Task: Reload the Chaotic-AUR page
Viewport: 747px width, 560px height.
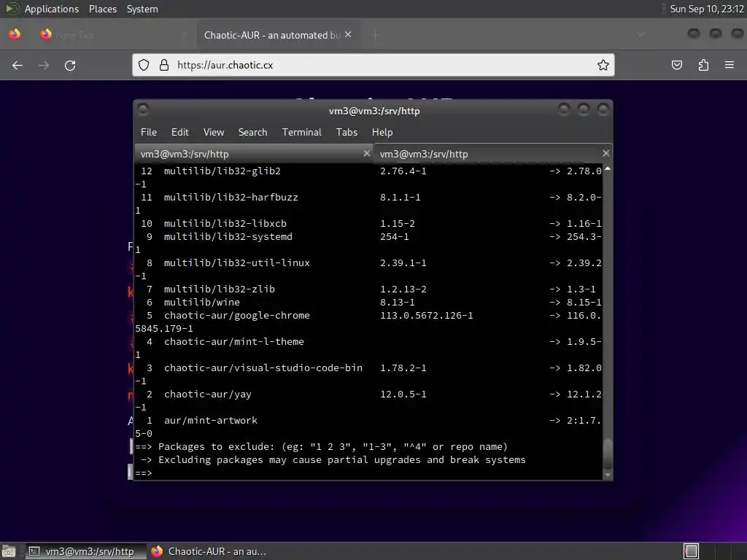Action: pyautogui.click(x=70, y=65)
